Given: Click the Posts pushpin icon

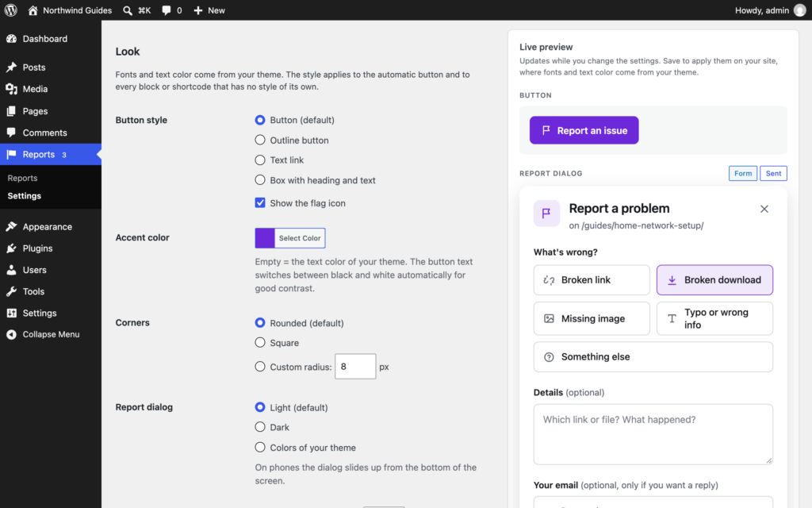Looking at the screenshot, I should (11, 67).
